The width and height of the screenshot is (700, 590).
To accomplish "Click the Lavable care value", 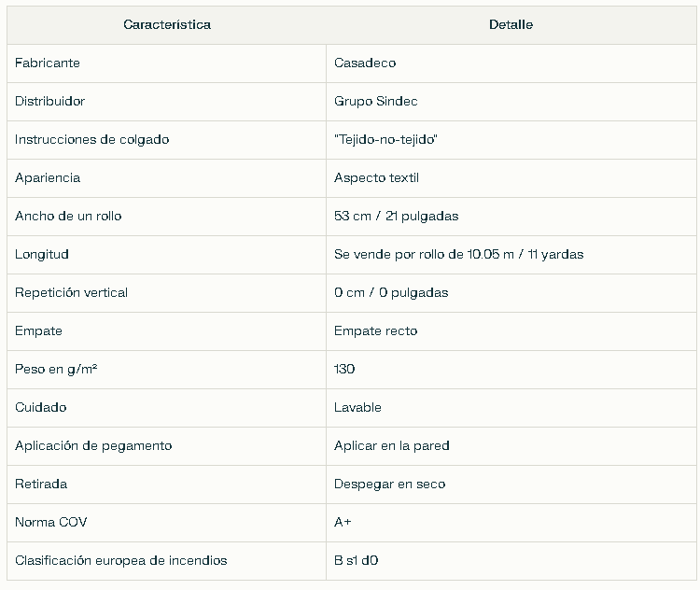I will click(357, 408).
